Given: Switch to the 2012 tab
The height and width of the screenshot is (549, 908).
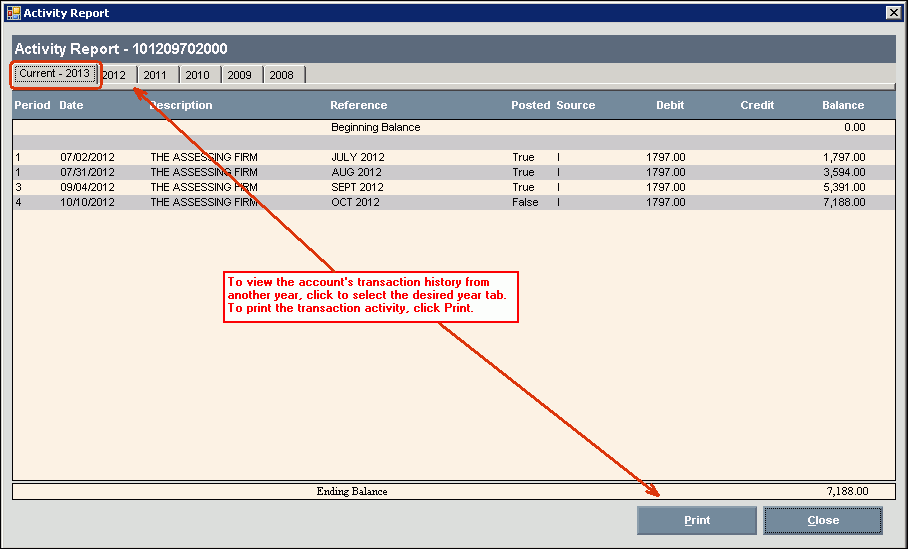Looking at the screenshot, I should tap(116, 75).
